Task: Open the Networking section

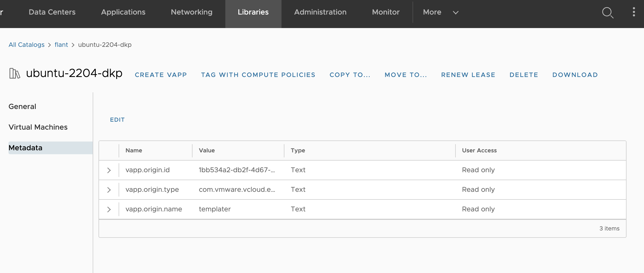Action: pos(191,12)
